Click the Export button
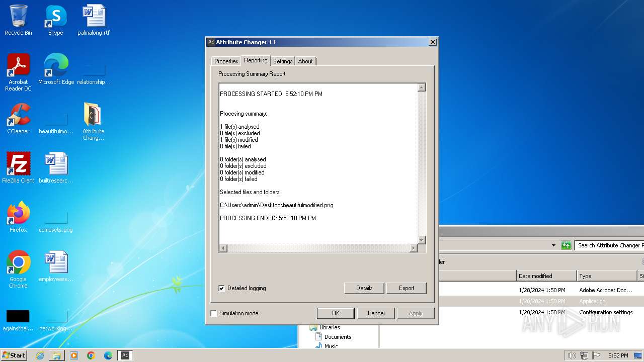The width and height of the screenshot is (644, 362). click(x=407, y=288)
